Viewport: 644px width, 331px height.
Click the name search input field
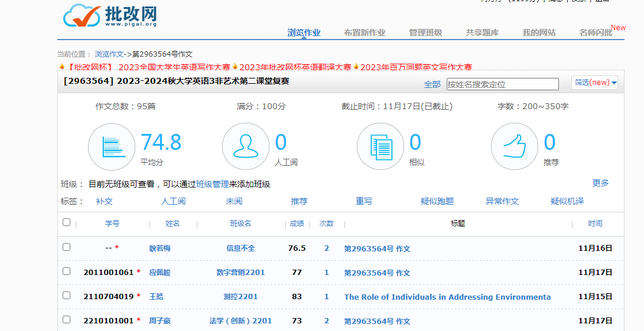tap(503, 84)
